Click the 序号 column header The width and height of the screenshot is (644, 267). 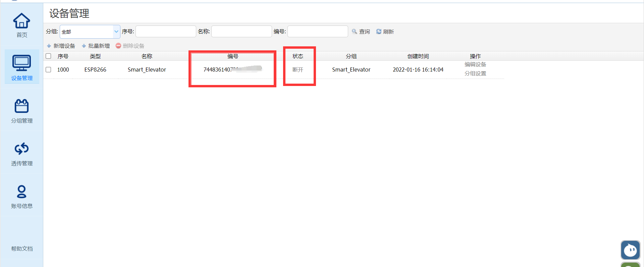point(63,56)
